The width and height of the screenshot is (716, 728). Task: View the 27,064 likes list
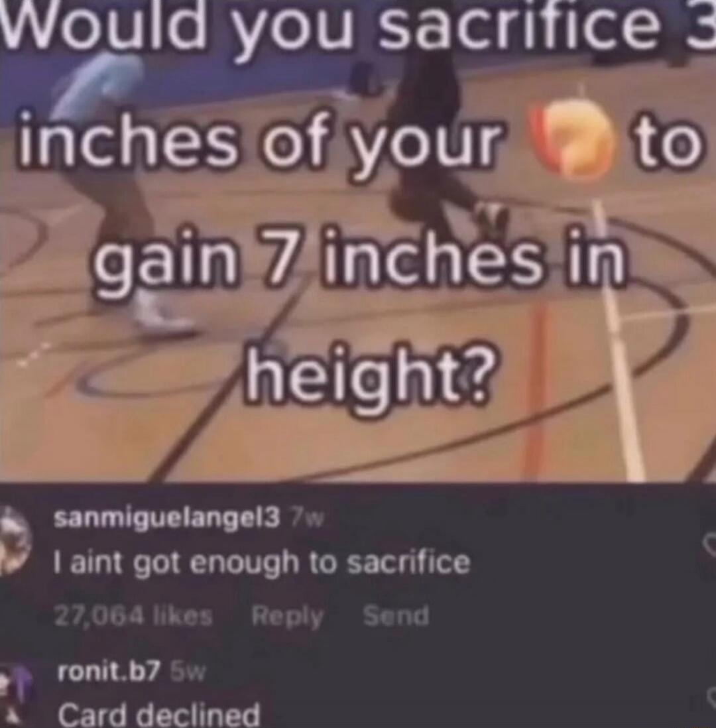(134, 617)
